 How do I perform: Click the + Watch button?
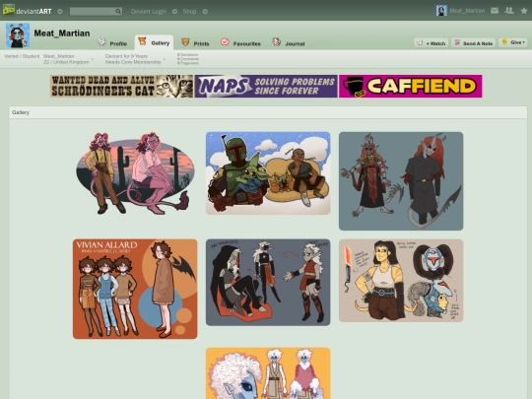point(432,43)
